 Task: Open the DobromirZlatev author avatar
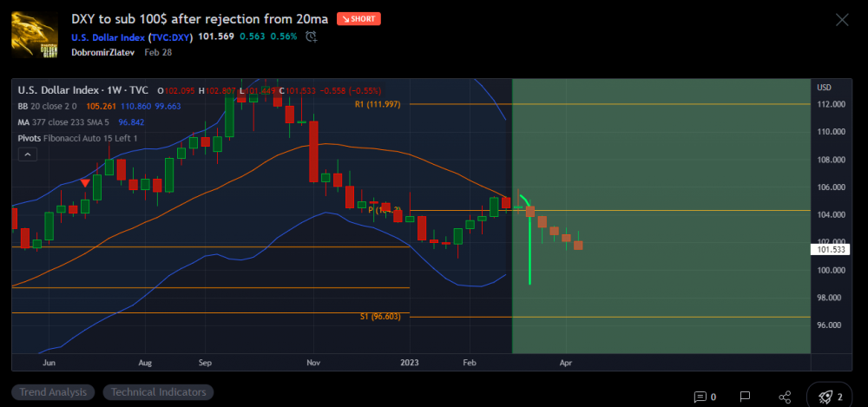tap(35, 35)
